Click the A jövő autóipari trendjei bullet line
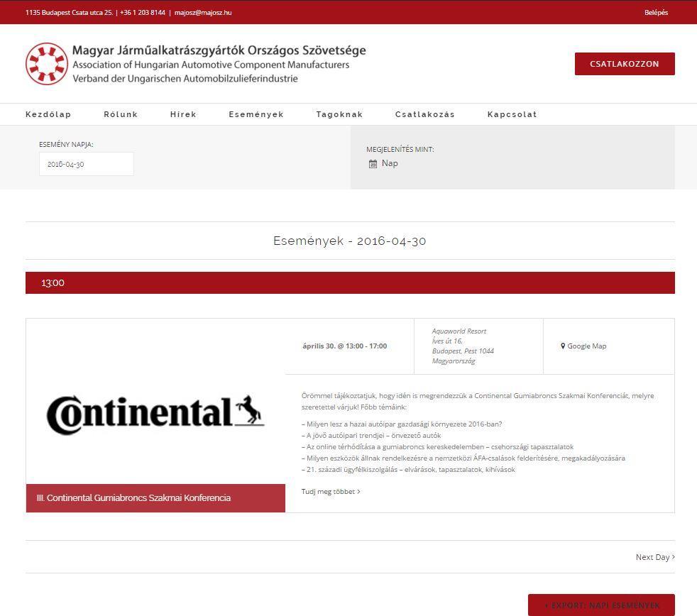Viewport: 697px width, 616px height. [x=371, y=435]
